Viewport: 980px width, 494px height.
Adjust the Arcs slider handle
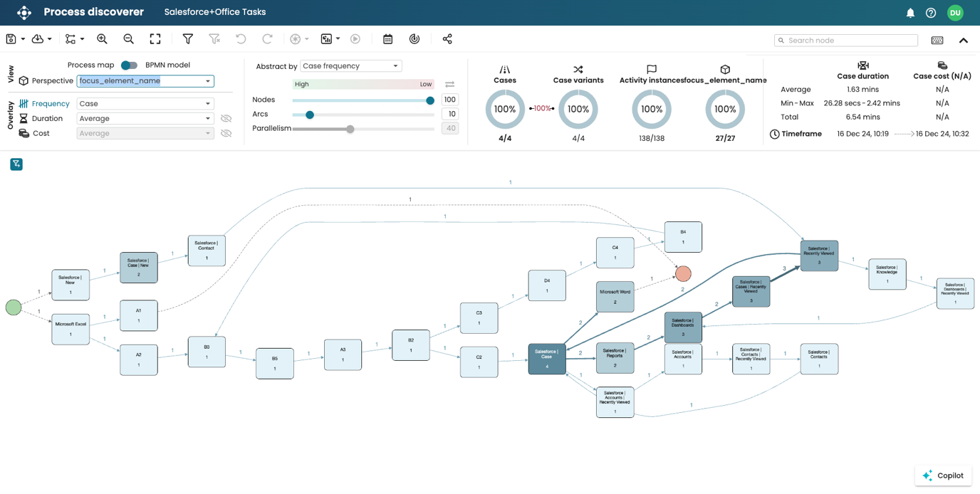[x=310, y=114]
